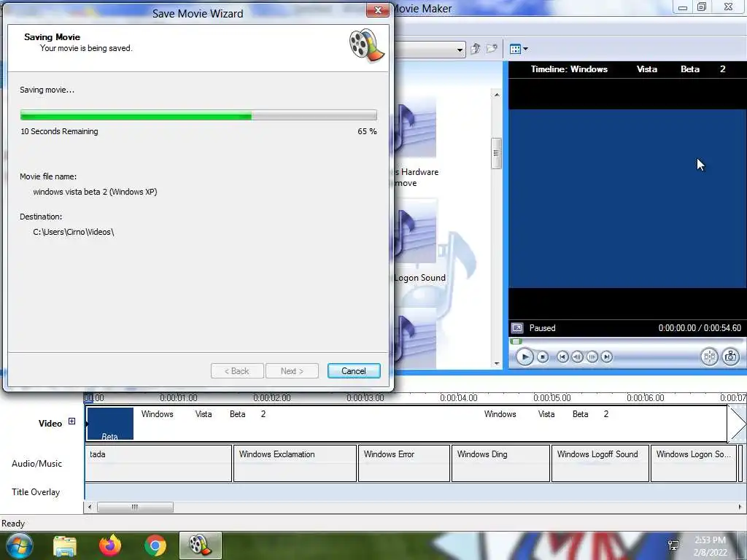
Task: Click collection pane scroll up arrow
Action: point(496,95)
